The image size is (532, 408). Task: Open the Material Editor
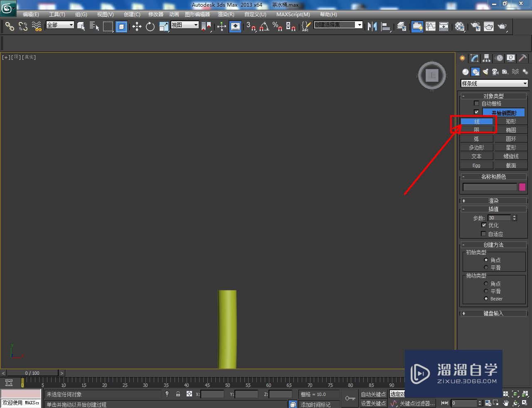tap(459, 27)
